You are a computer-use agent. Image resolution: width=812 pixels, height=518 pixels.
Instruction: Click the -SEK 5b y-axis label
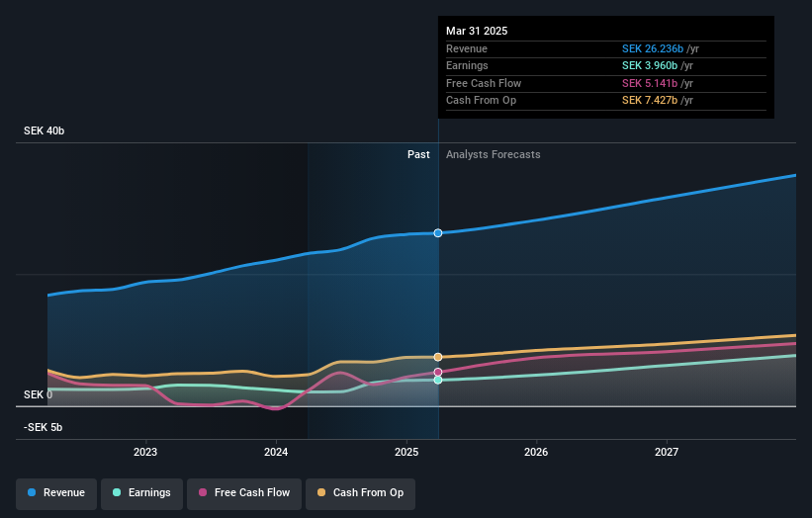pos(43,427)
